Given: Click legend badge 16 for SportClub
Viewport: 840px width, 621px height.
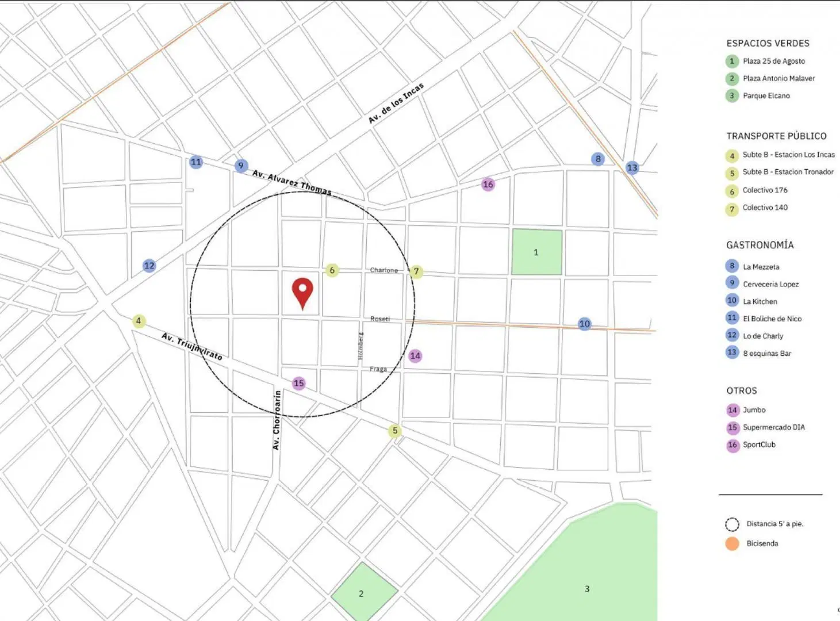Looking at the screenshot, I should [x=732, y=445].
